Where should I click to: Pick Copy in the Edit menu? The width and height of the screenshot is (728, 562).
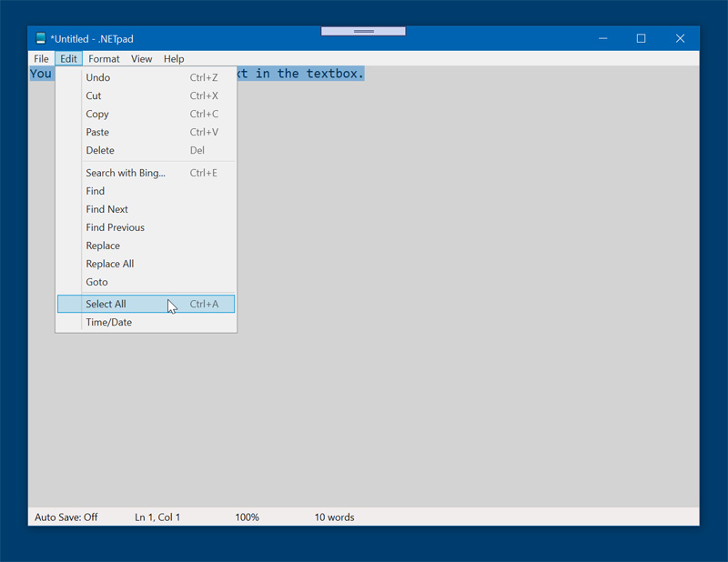pyautogui.click(x=97, y=115)
